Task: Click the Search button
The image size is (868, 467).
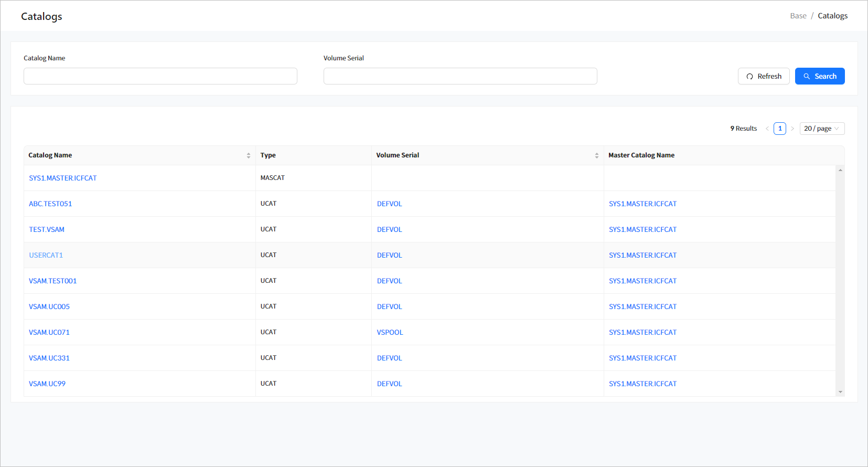Action: click(819, 76)
